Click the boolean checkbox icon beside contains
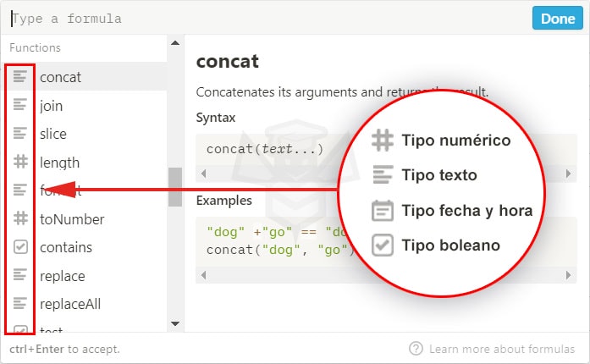Image resolution: width=590 pixels, height=364 pixels. click(x=20, y=247)
